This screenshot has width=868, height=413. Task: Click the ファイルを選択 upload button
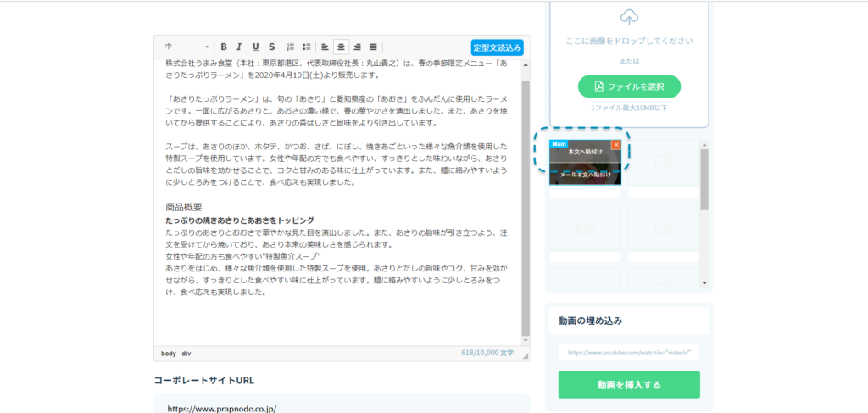tap(629, 87)
